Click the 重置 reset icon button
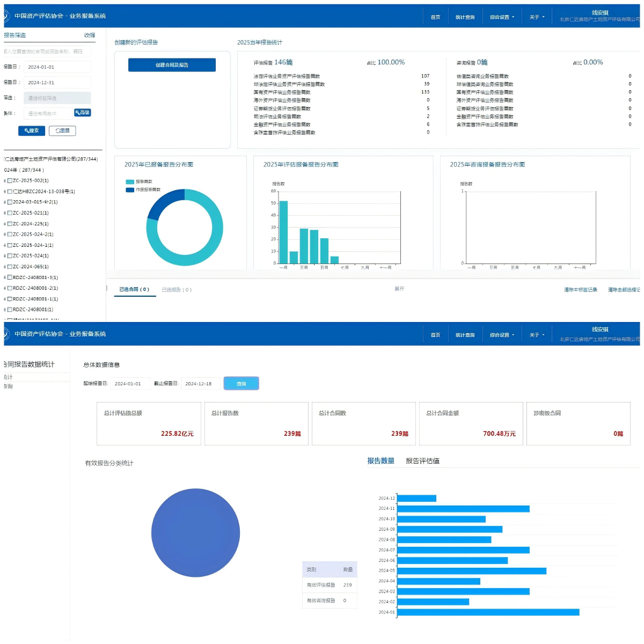This screenshot has width=644, height=644. pos(62,131)
